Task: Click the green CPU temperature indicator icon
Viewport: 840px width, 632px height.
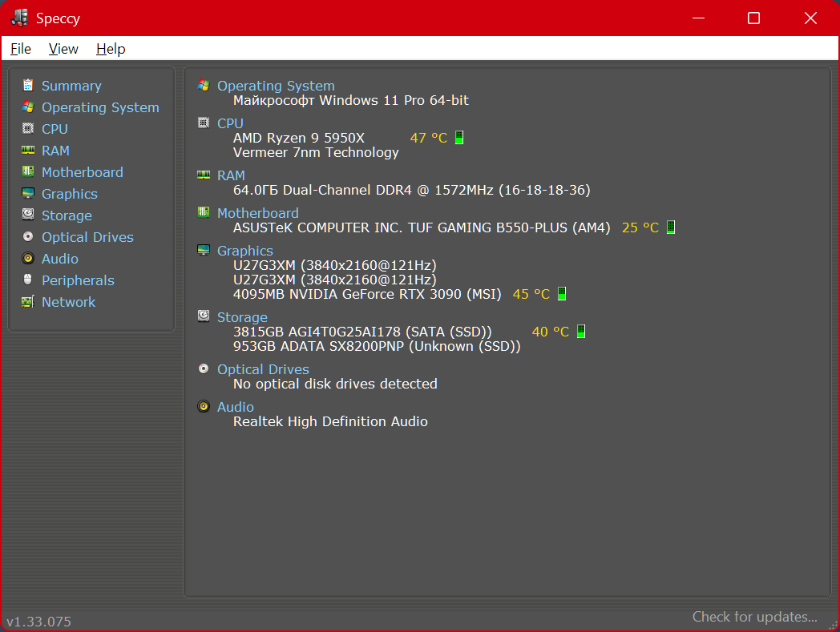Action: pos(459,138)
